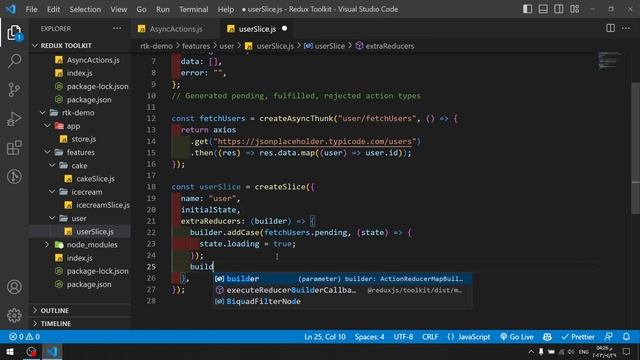
Task: Expand the OUTLINE section
Action: pos(80,311)
